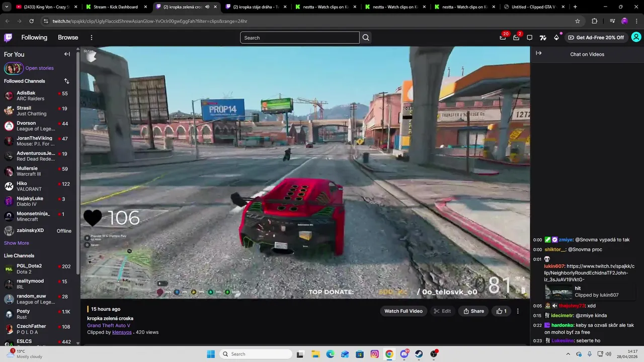This screenshot has height=362, width=644.
Task: Click the clip title kropka zelená croska
Action: pos(110,318)
